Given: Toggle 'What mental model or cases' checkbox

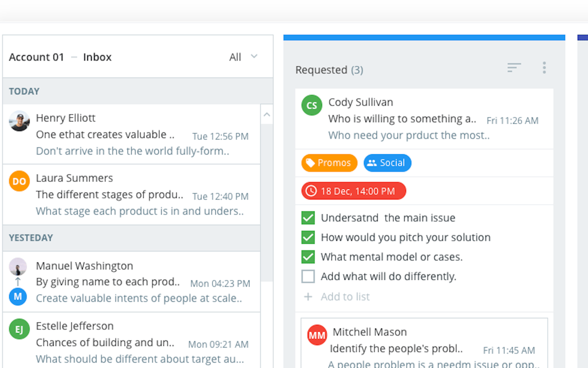Looking at the screenshot, I should point(308,257).
